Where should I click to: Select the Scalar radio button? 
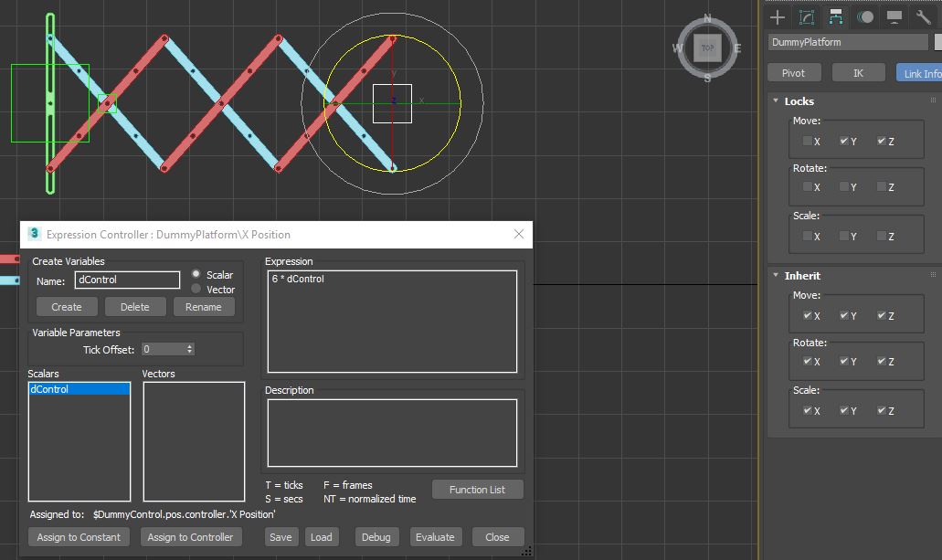pos(196,274)
